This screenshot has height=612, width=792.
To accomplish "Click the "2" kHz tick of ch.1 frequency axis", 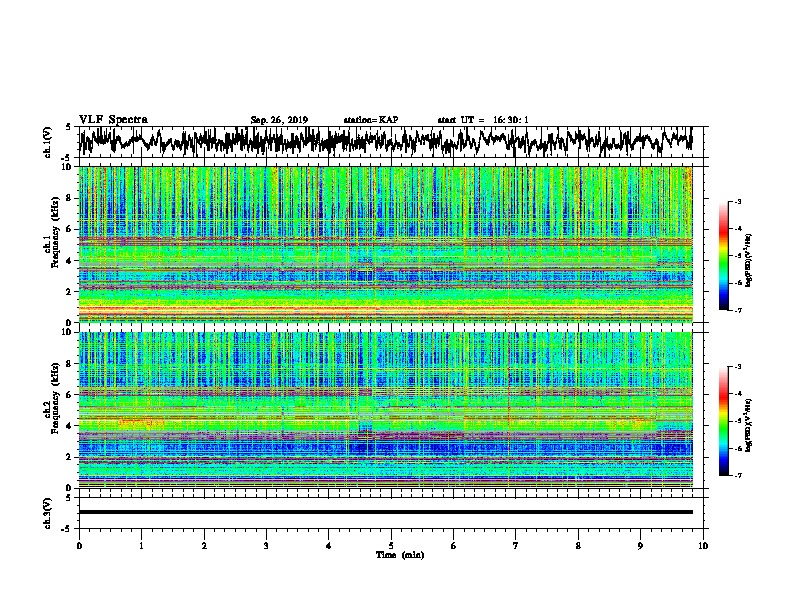I will [70, 291].
